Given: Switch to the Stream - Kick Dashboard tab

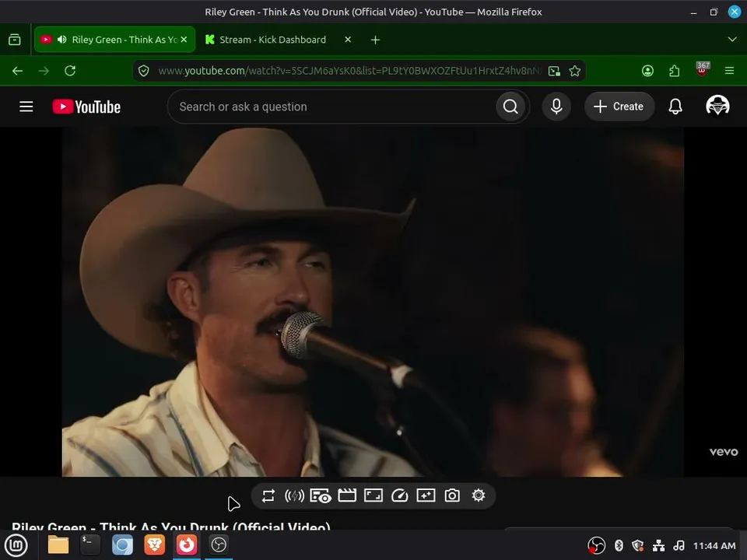Looking at the screenshot, I should point(273,40).
